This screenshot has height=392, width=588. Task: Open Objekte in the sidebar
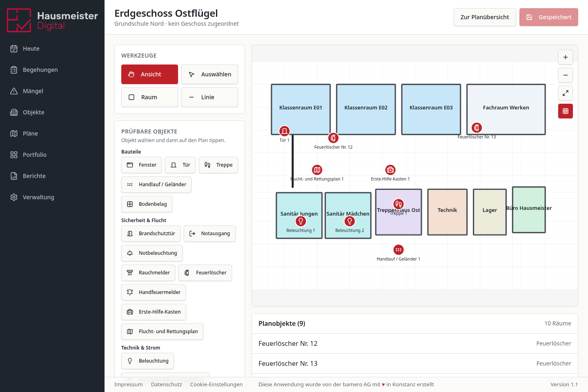(52, 112)
